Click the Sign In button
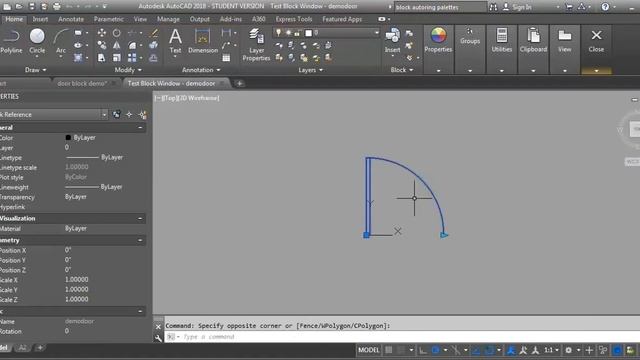The height and width of the screenshot is (360, 640). coord(517,7)
